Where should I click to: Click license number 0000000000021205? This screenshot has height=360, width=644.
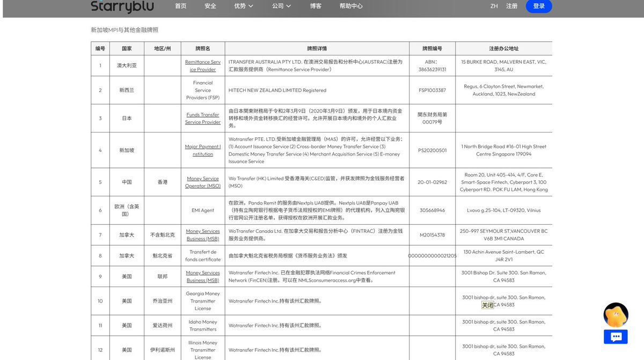pos(432,255)
